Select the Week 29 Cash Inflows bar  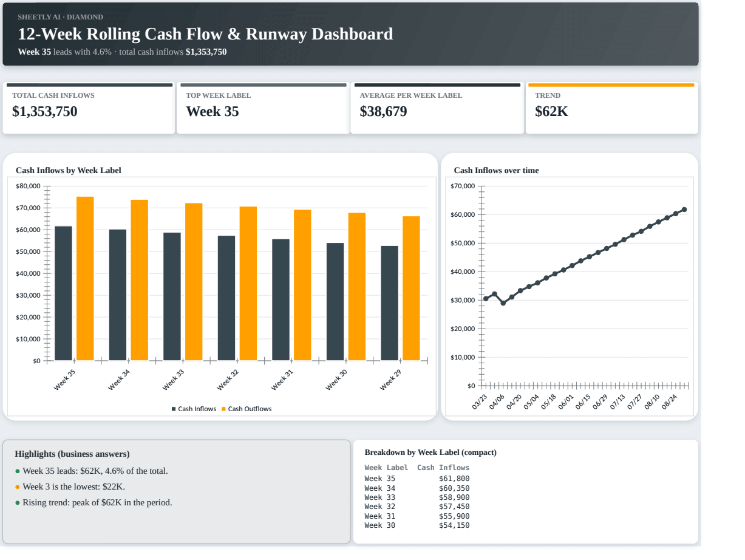pyautogui.click(x=389, y=303)
